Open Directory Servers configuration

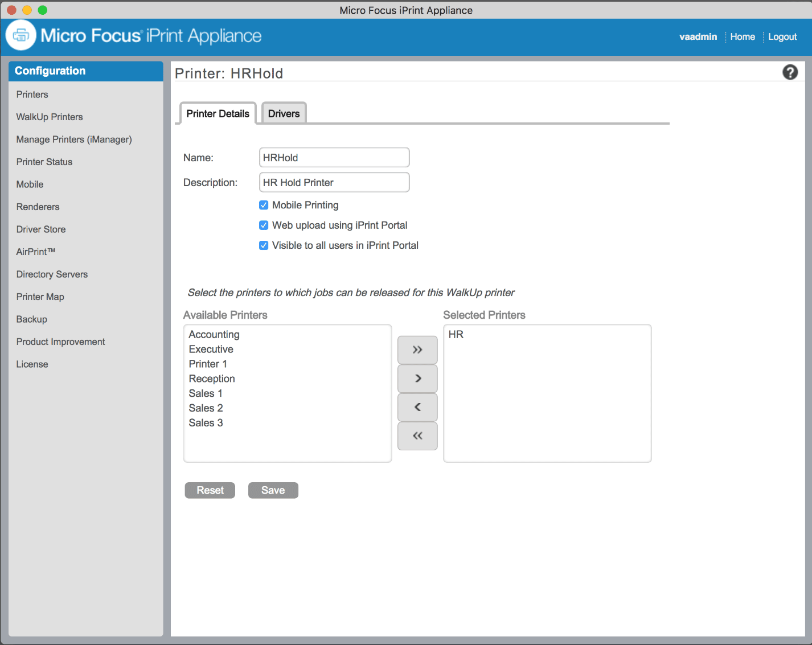click(x=52, y=274)
